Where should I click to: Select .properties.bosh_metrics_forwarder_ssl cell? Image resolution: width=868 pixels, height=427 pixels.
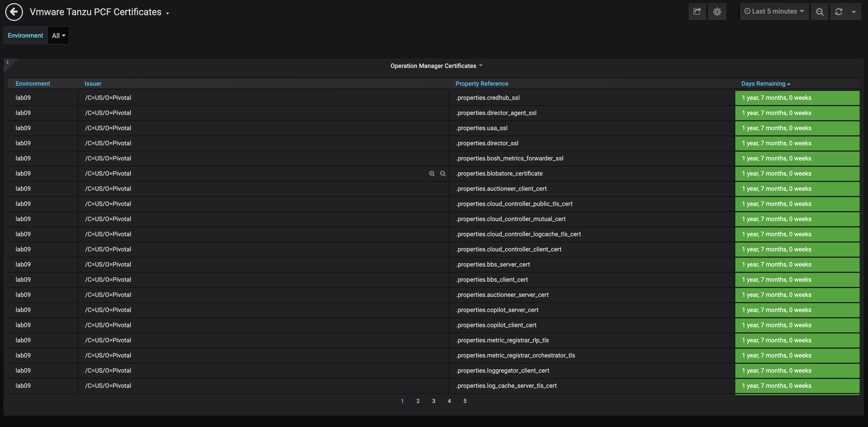tap(592, 158)
